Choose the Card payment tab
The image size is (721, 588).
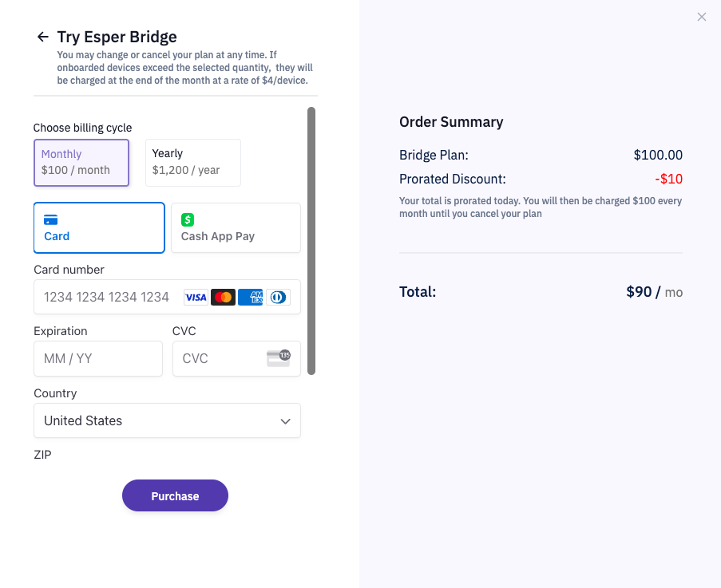pyautogui.click(x=99, y=228)
